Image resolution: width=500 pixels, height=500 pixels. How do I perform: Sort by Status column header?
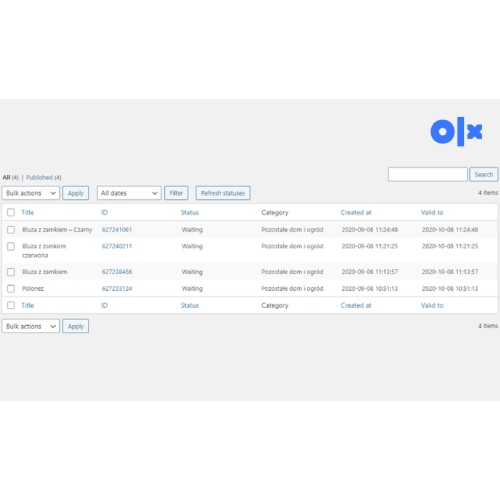pos(190,212)
